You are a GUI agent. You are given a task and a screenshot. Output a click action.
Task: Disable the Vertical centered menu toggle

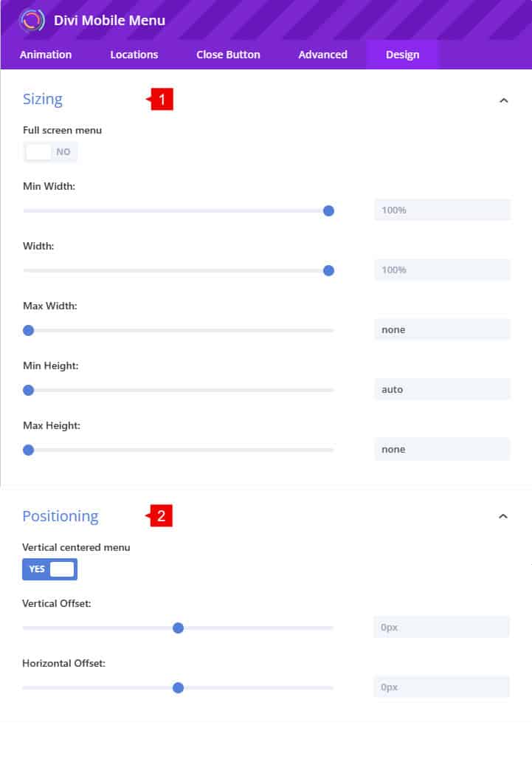(x=50, y=569)
